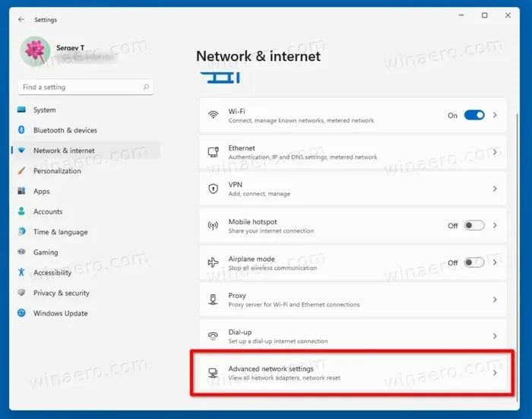Image resolution: width=532 pixels, height=419 pixels.
Task: Expand Advanced network settings chevron
Action: click(495, 373)
